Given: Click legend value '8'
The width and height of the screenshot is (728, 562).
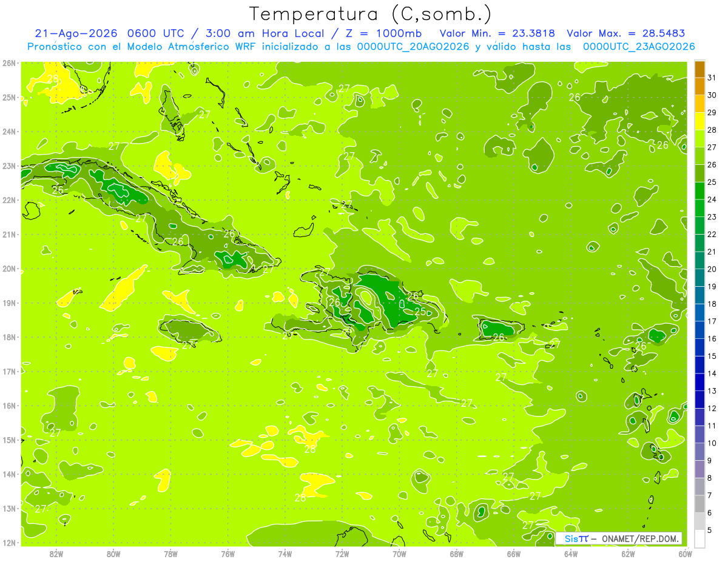Looking at the screenshot, I should pos(710,478).
